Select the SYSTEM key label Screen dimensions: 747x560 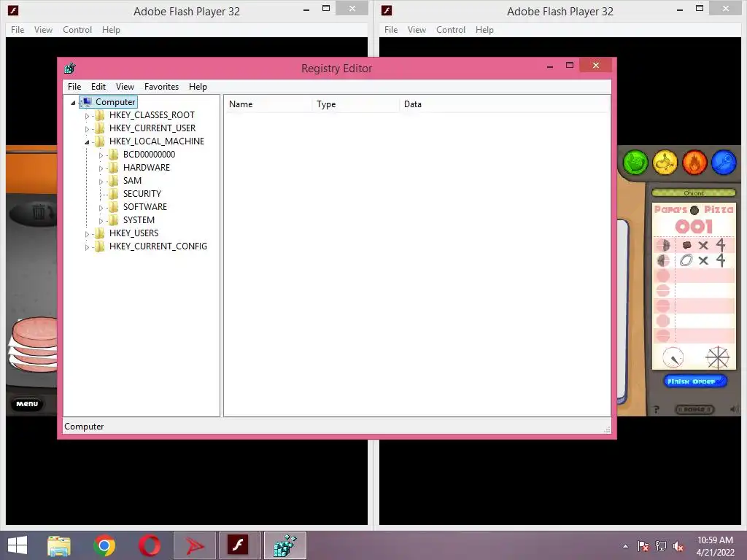tap(139, 220)
